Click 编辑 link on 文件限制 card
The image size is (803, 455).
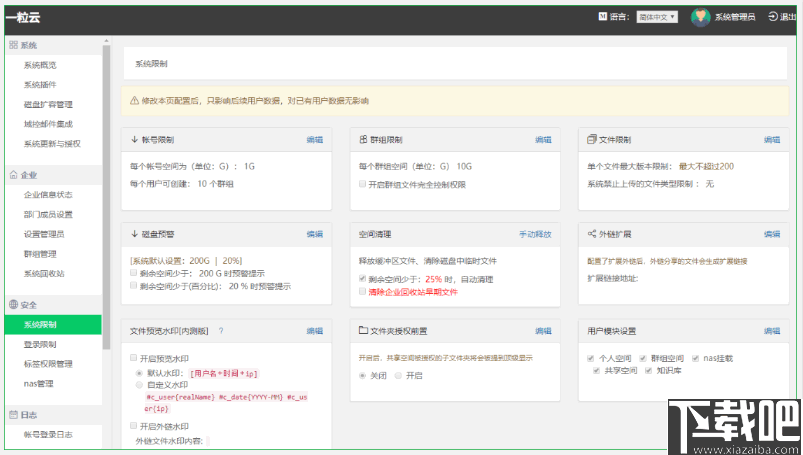772,139
